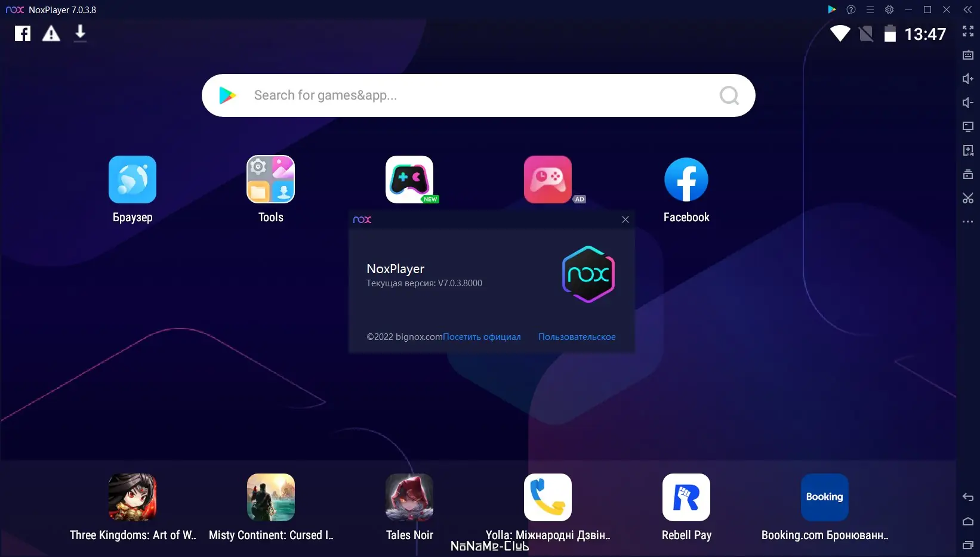Increase volume with the sidebar speaker plus

(x=968, y=79)
